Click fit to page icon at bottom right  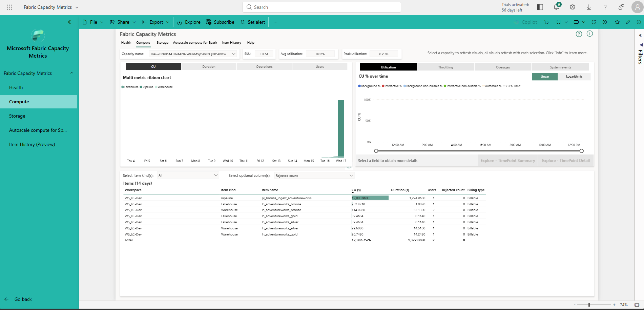click(637, 305)
